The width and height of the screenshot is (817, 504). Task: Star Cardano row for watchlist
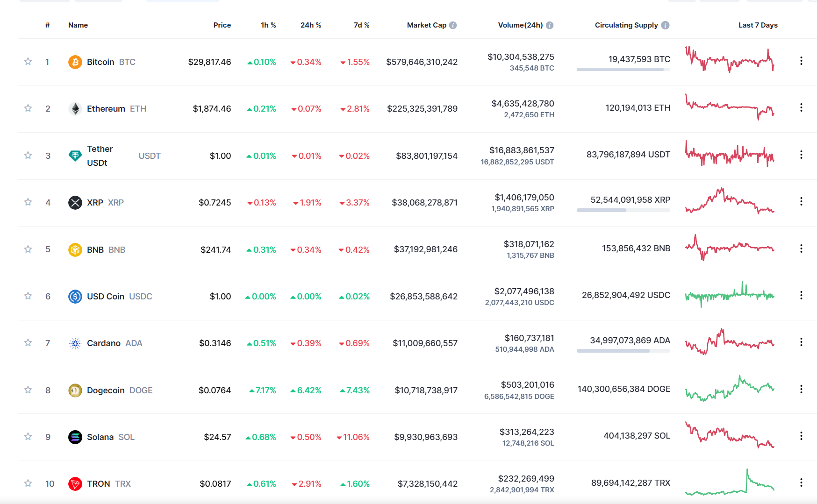point(28,343)
